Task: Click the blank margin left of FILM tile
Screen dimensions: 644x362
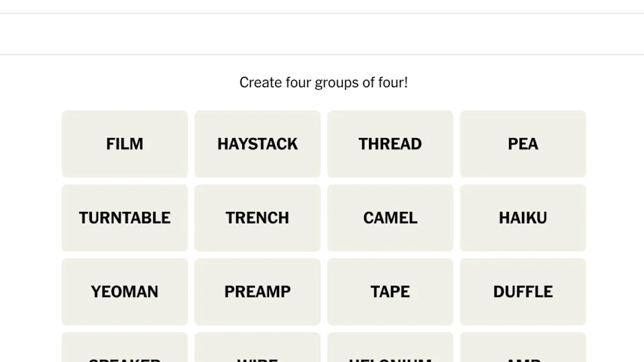Action: (x=30, y=144)
